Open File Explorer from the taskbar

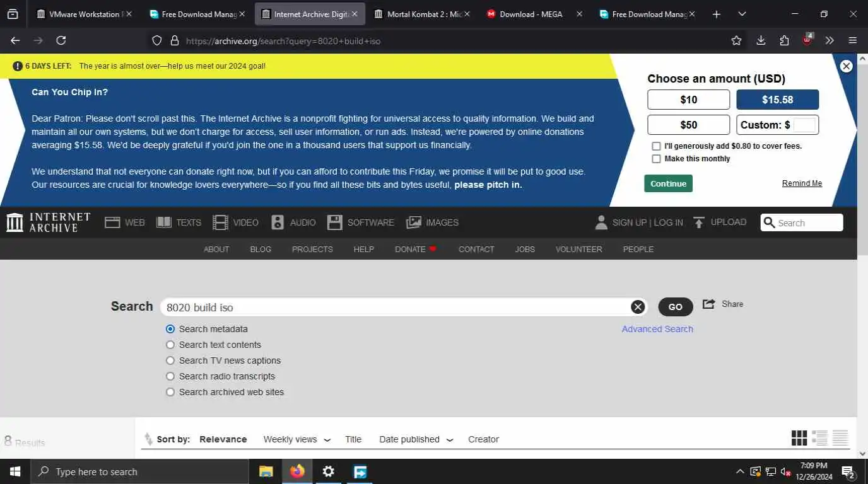[266, 471]
